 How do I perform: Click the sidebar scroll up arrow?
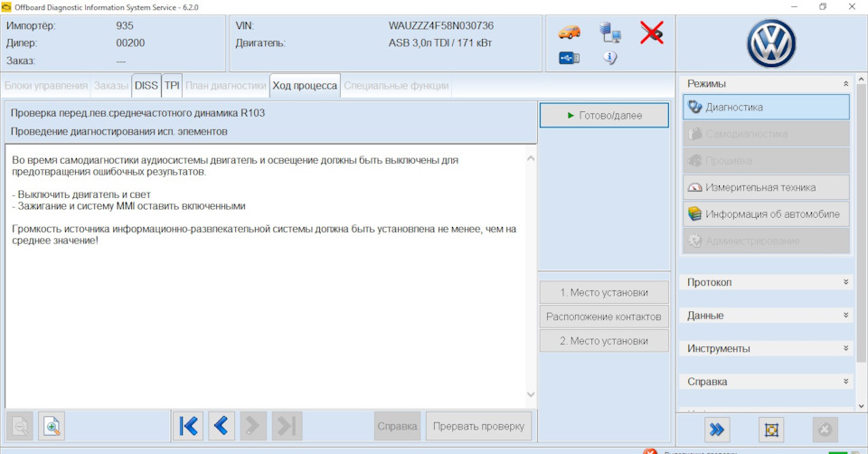point(861,80)
